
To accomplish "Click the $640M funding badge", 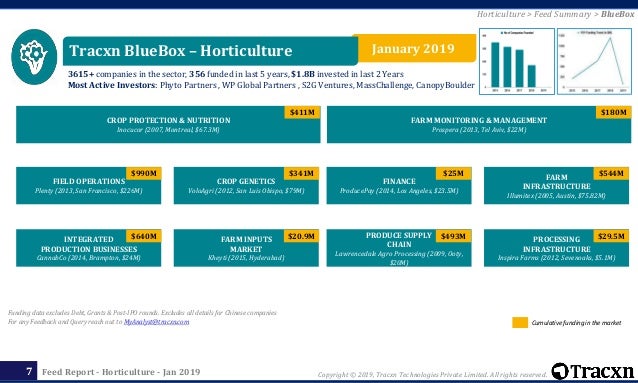I will (144, 236).
